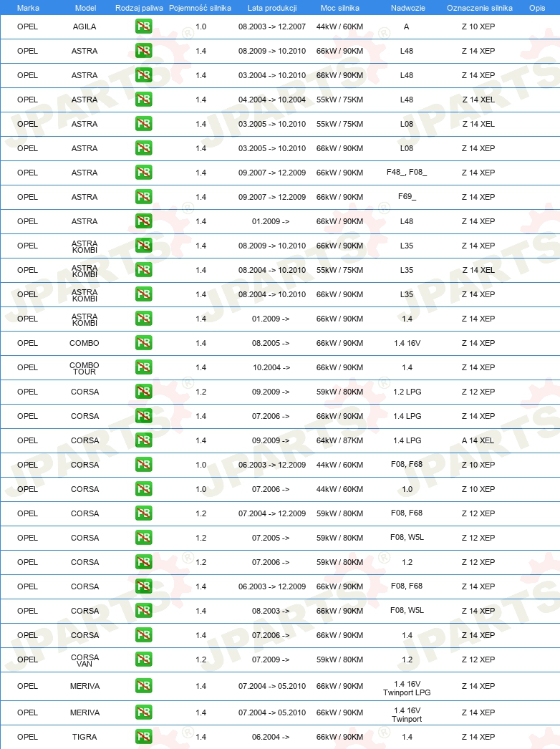Screen dimensions: 560x749
Task: Click the F69_ body cell
Action: coord(407,196)
